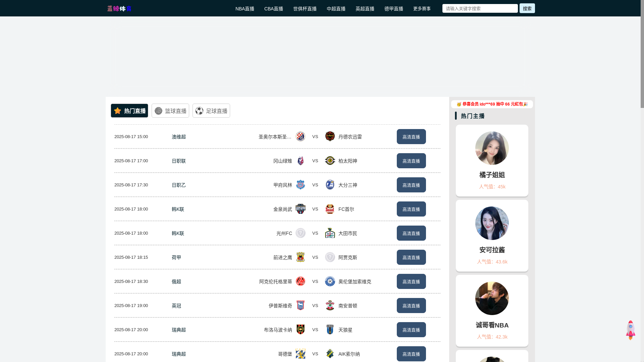Open NBA直播 in the top menu
Viewport: 644px width, 362px height.
coord(245,8)
